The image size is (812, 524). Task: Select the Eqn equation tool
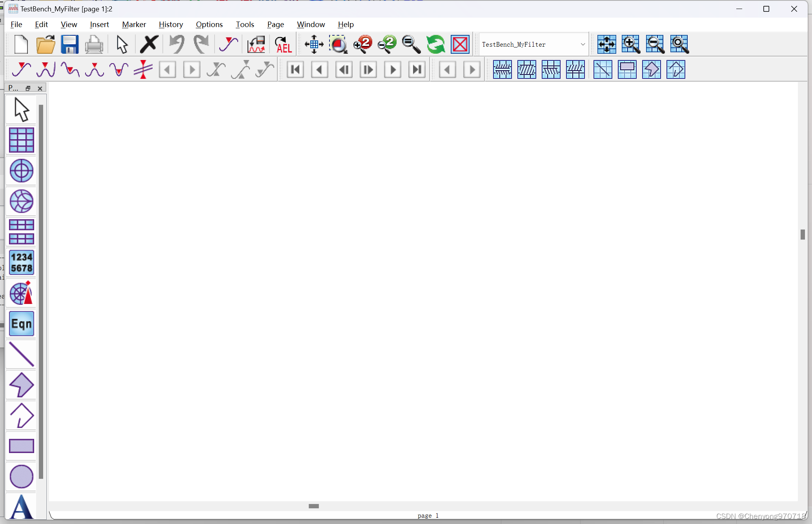click(21, 324)
